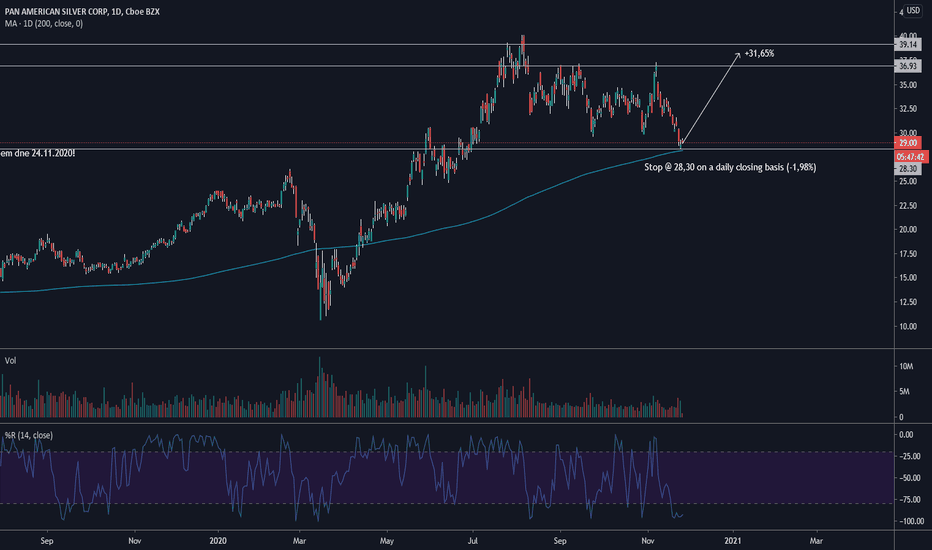932x550 pixels.
Task: Click the Mar label between 2020 and May
Action: pos(299,541)
